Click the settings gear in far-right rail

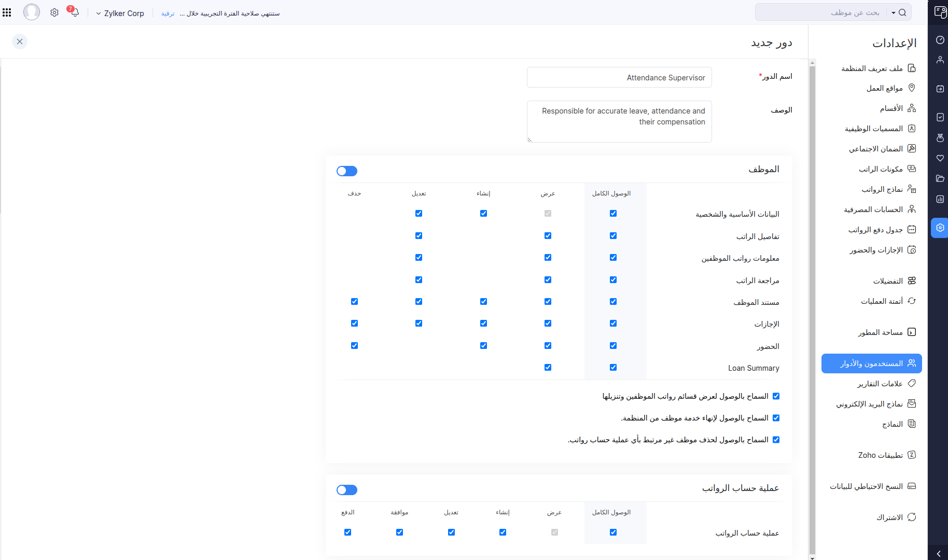[940, 228]
